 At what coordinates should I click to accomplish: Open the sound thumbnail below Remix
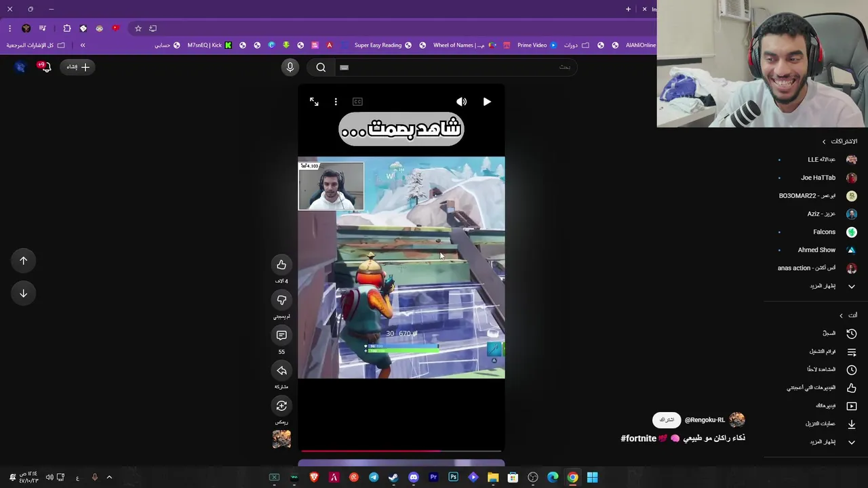[281, 439]
